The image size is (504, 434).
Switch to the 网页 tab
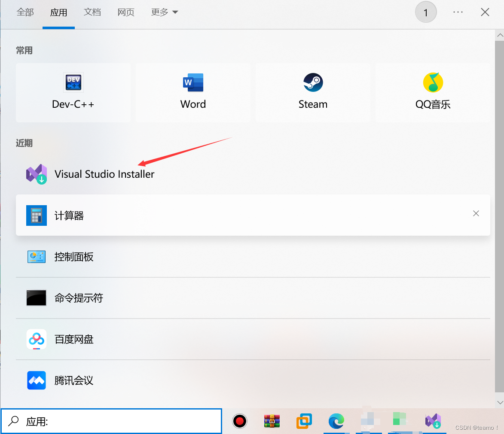[x=126, y=12]
